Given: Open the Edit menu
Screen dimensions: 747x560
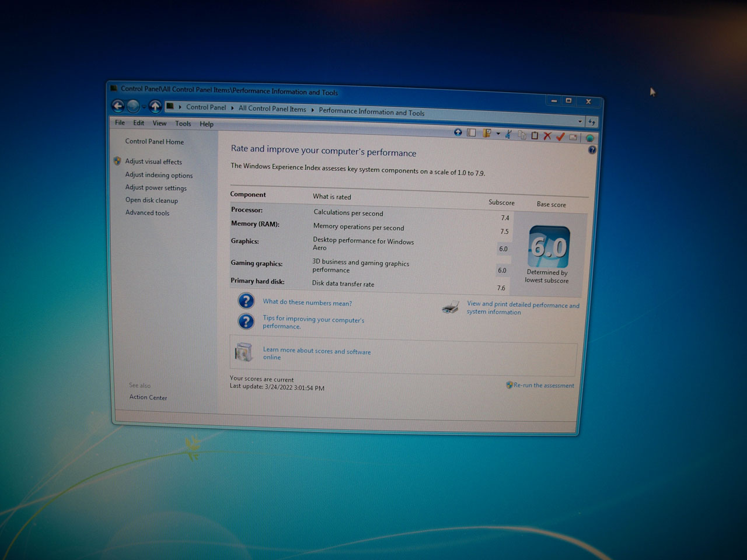Looking at the screenshot, I should click(x=138, y=123).
